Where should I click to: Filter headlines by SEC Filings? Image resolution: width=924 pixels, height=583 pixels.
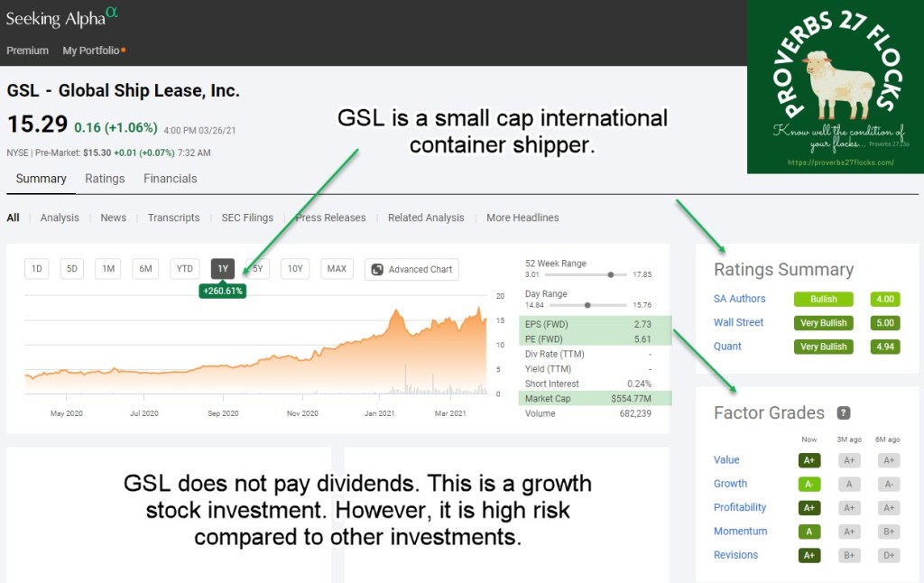pos(247,217)
